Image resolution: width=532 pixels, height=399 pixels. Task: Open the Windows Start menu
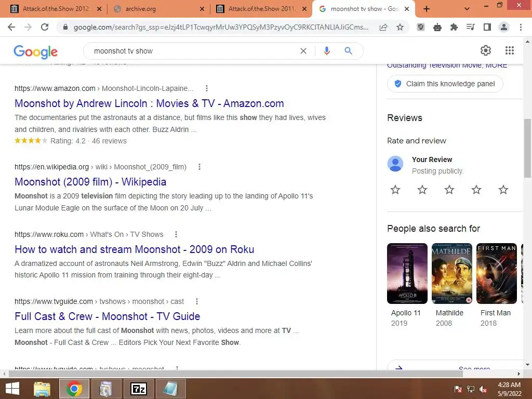click(12, 389)
